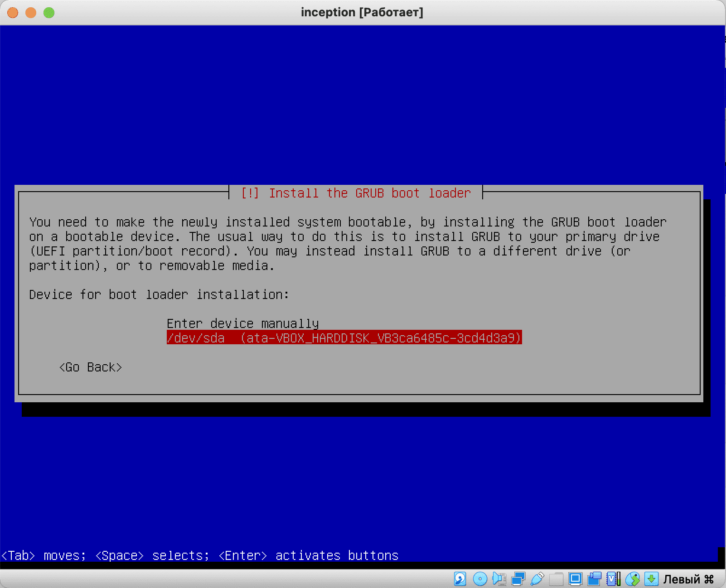Click the video recording status icon
Screen dimensions: 726x588
594,578
